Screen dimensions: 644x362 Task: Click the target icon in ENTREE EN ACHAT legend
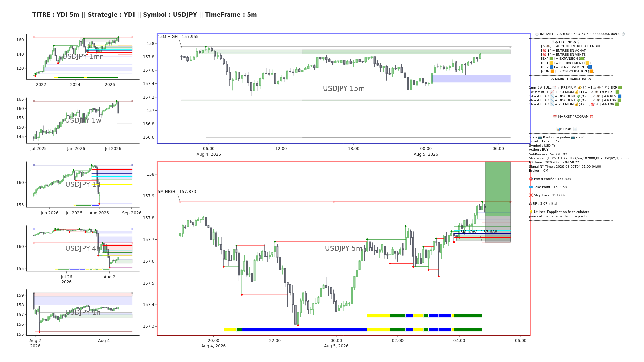[544, 51]
